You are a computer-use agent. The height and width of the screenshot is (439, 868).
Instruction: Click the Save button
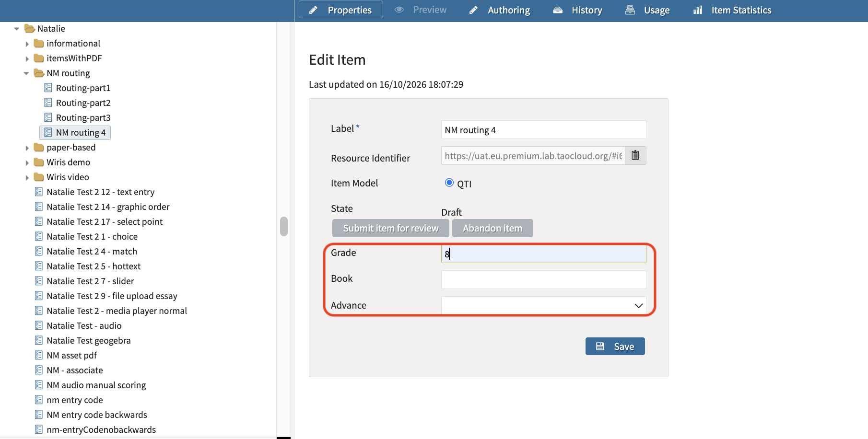point(615,347)
